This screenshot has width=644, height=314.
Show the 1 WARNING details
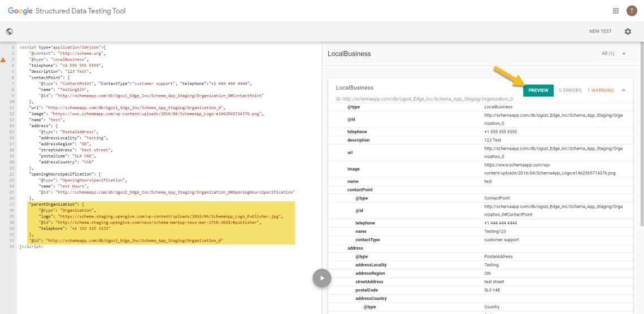pyautogui.click(x=600, y=90)
